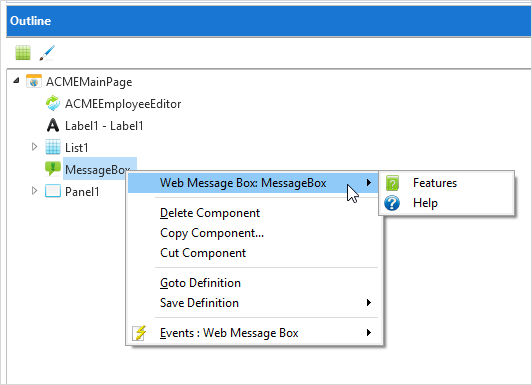Choose Cut Component in the menu
The image size is (532, 385).
[x=203, y=253]
